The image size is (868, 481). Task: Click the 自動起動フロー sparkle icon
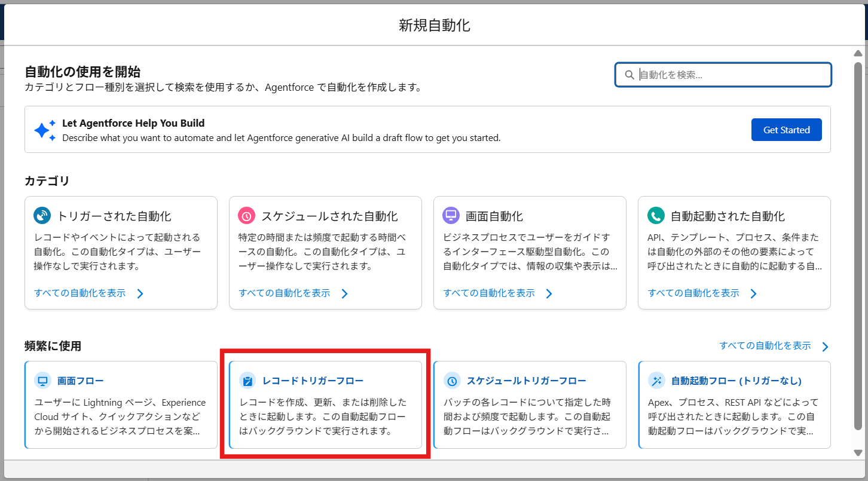pos(656,380)
